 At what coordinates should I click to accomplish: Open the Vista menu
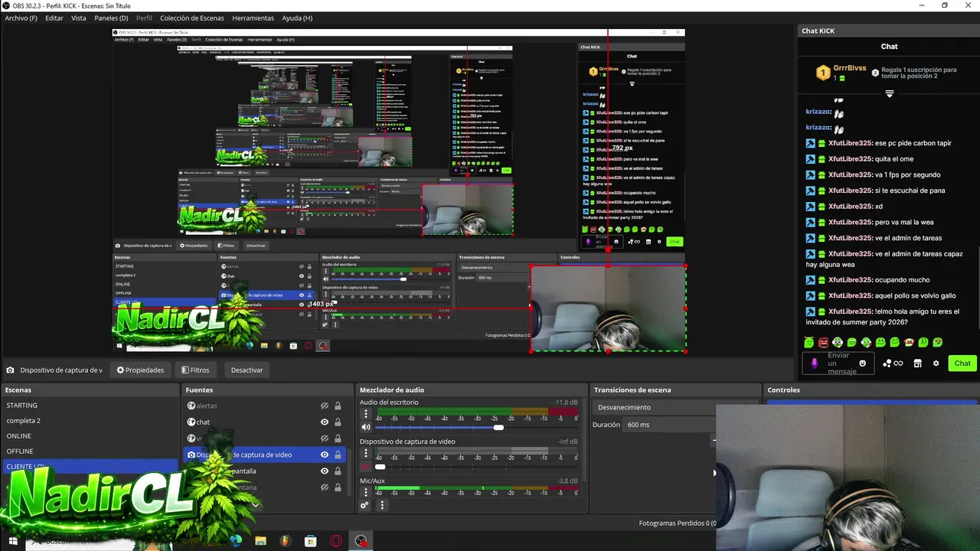pos(79,18)
